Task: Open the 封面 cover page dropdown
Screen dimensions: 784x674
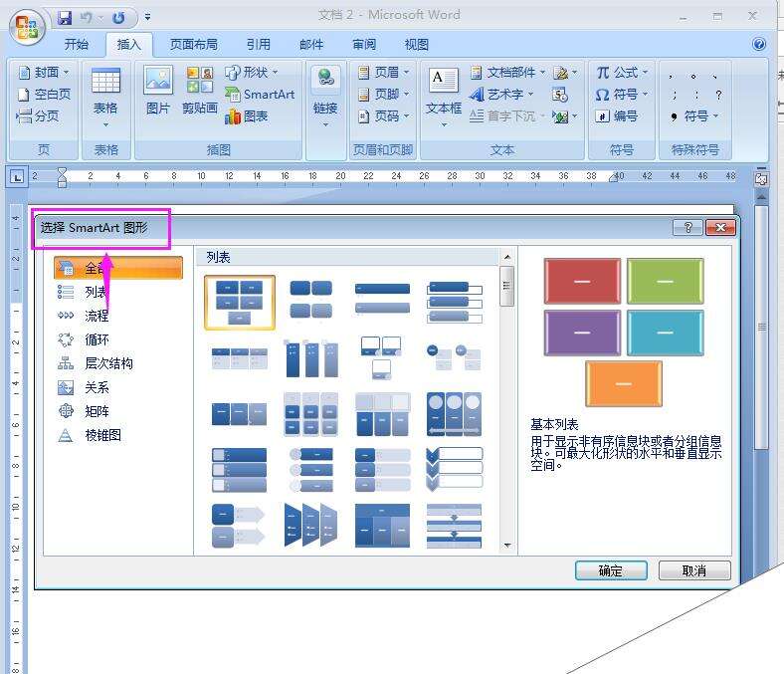Action: (x=44, y=73)
